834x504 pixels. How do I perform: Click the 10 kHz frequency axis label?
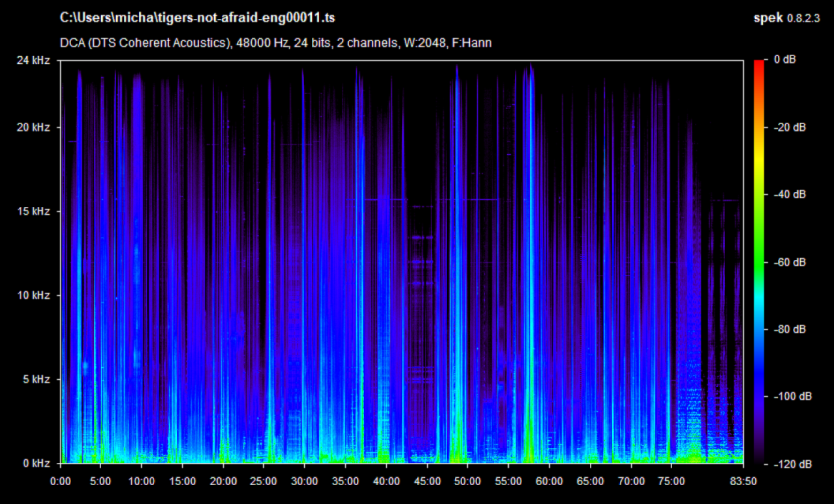pyautogui.click(x=34, y=295)
